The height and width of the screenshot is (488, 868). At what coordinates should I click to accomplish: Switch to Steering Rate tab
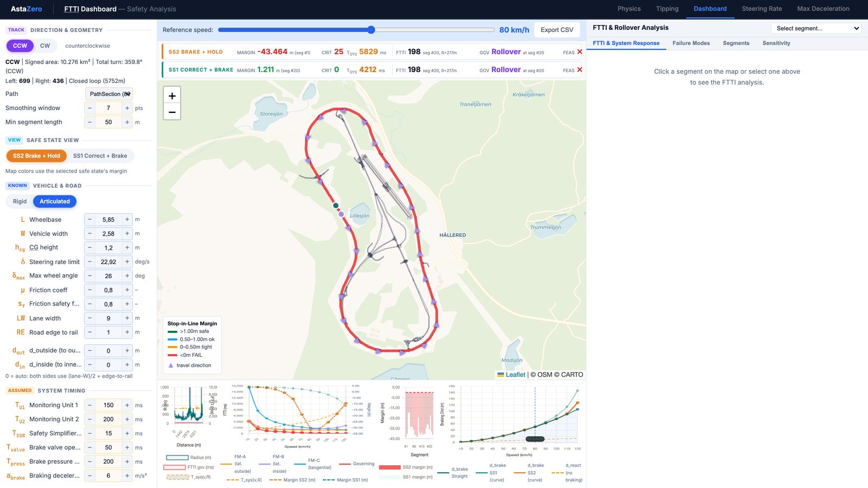(762, 9)
